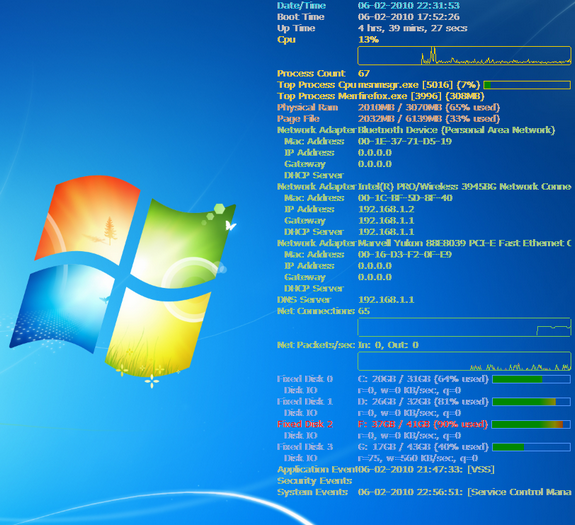Select Net Packets/sec 'In: 0, Out: 0'
Image resolution: width=575 pixels, height=525 pixels.
pos(388,345)
